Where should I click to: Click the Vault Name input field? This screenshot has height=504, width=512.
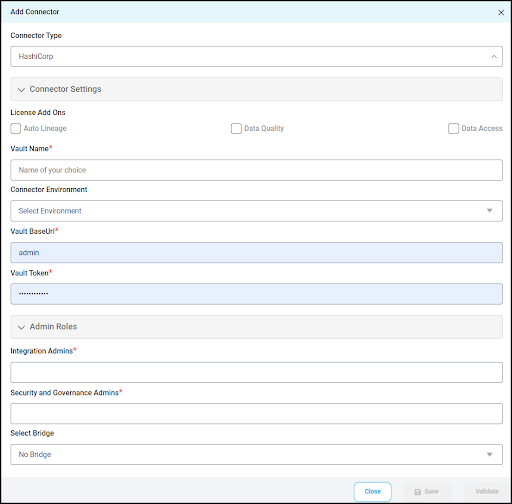(x=256, y=170)
